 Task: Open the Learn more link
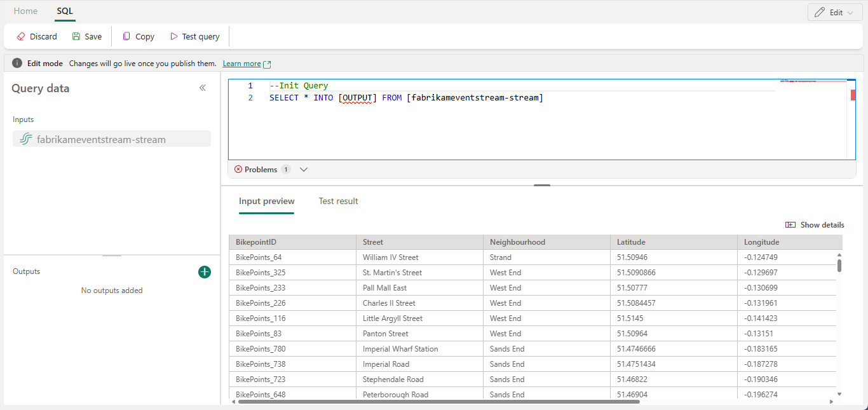pyautogui.click(x=241, y=64)
